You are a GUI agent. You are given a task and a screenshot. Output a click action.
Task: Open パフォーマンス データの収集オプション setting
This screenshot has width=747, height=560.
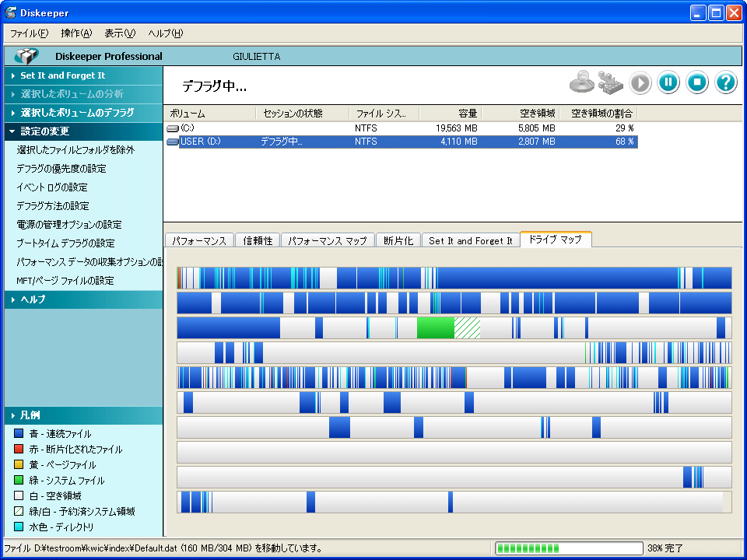pyautogui.click(x=89, y=262)
